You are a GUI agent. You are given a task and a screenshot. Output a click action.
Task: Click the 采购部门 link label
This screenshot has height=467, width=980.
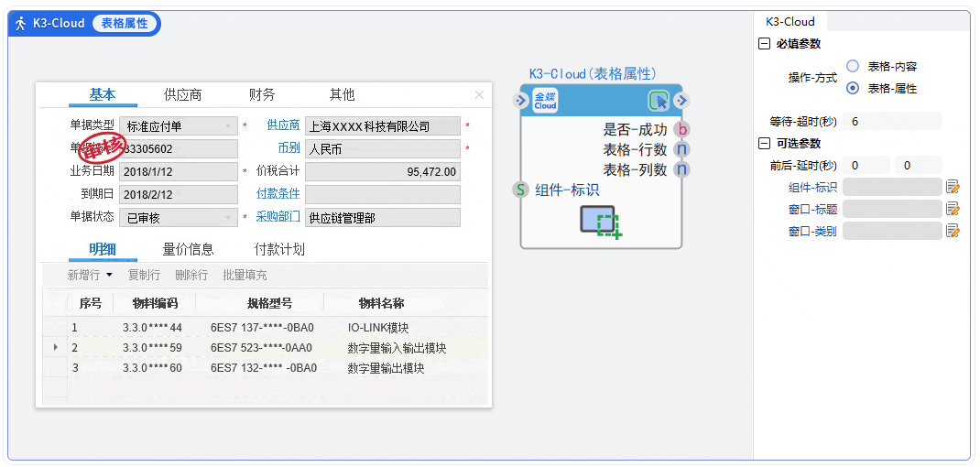(x=278, y=218)
